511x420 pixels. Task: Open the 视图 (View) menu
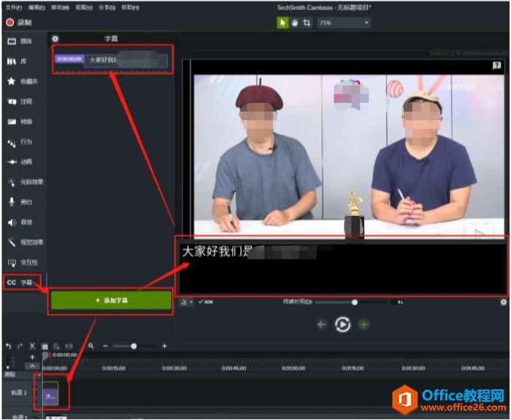click(84, 7)
